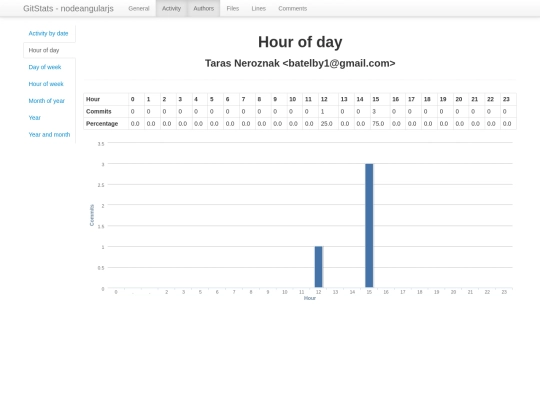The height and width of the screenshot is (405, 540).
Task: Open the Lines tab
Action: pos(258,8)
